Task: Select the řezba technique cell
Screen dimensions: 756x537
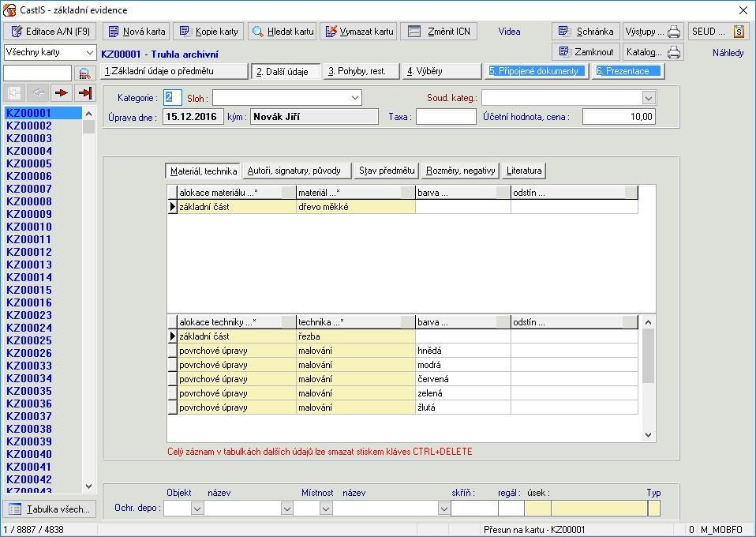Action: (356, 336)
